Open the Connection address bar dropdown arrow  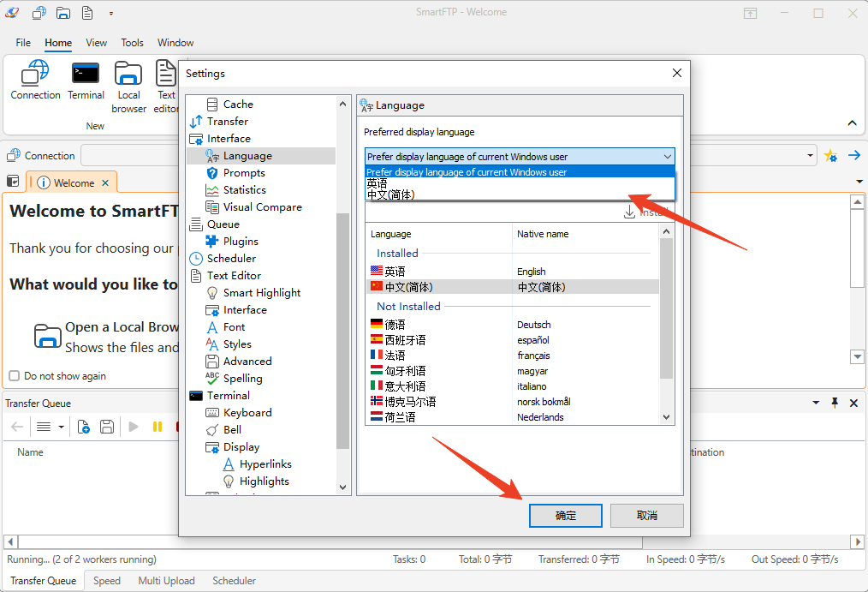810,156
